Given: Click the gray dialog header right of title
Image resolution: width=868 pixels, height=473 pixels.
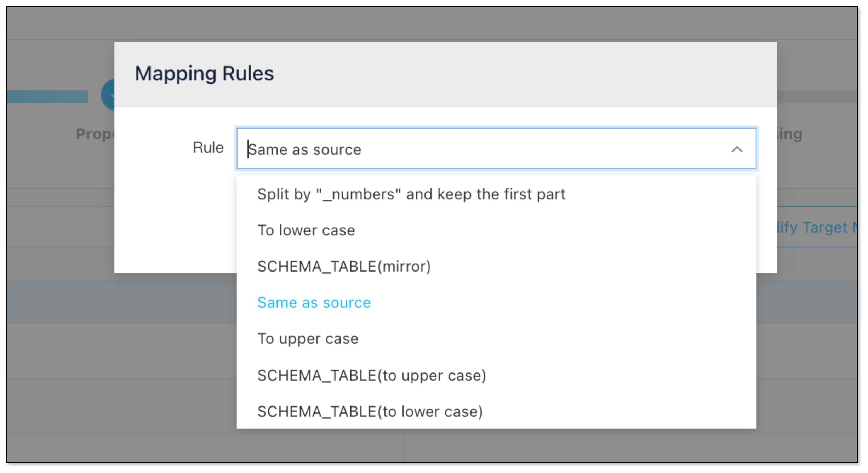Looking at the screenshot, I should tap(531, 74).
